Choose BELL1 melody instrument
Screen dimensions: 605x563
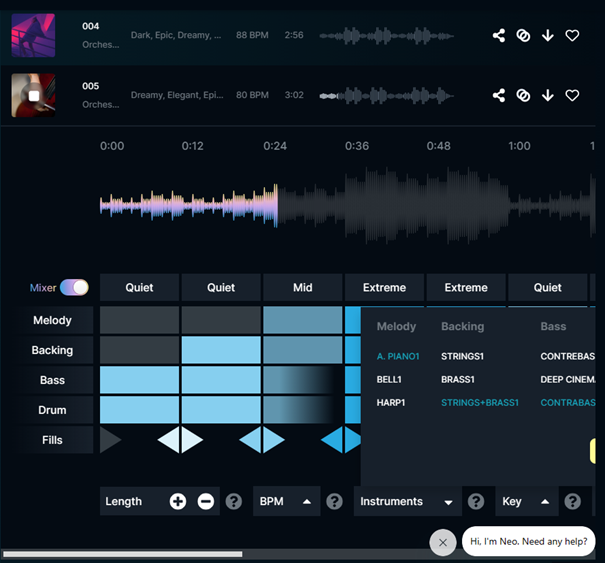pos(389,380)
